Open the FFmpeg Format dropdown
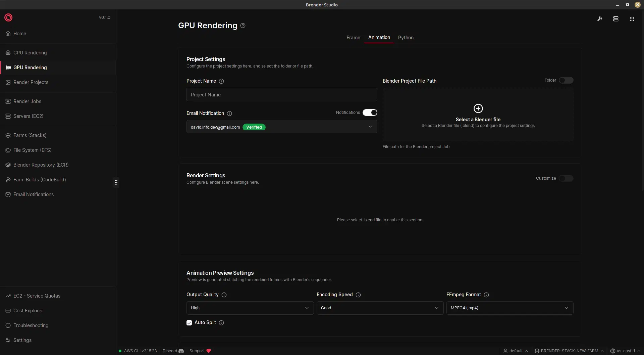Viewport: 644px width, 355px height. point(509,308)
